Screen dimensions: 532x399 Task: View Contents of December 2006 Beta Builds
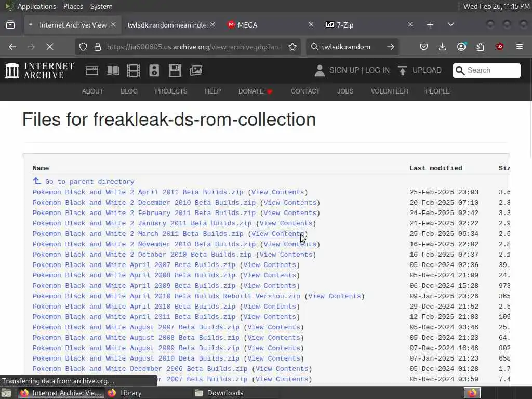[x=282, y=369]
